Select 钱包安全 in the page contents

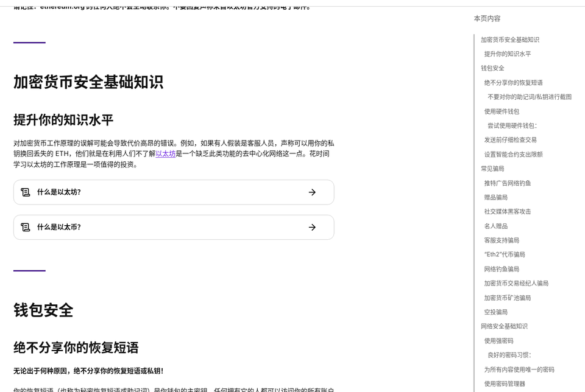tap(492, 68)
